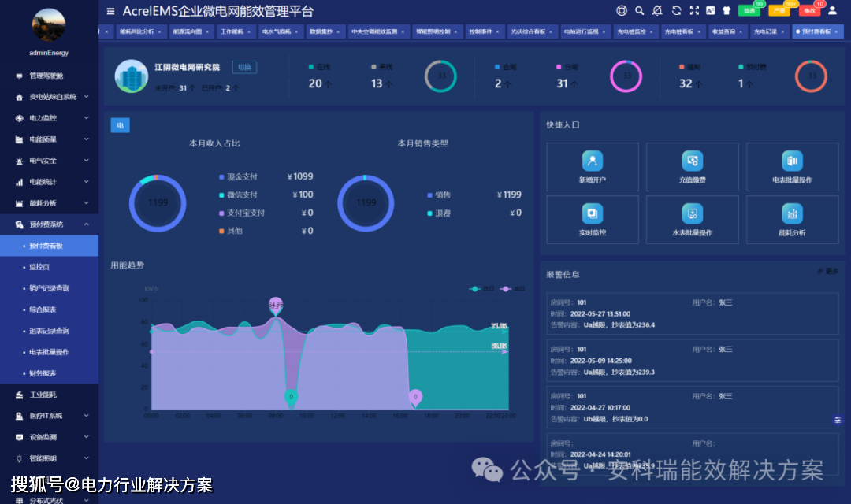Toggle fullscreen with the expand icon
The width and height of the screenshot is (851, 504).
694,10
